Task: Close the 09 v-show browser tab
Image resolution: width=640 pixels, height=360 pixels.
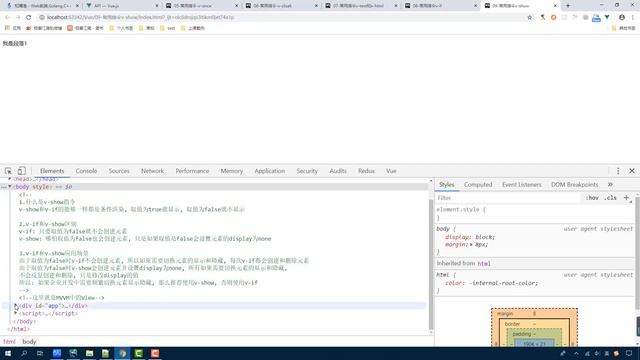Action: 555,6
